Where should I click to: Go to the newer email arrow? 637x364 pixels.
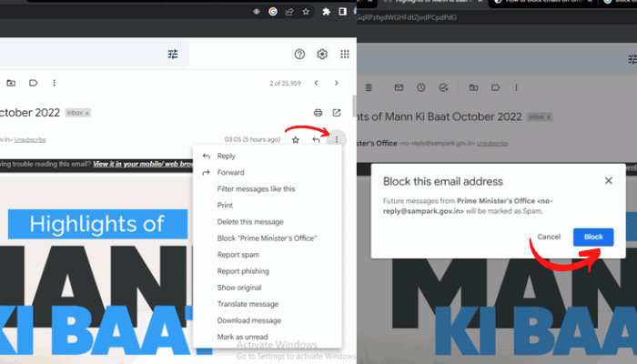tap(316, 83)
